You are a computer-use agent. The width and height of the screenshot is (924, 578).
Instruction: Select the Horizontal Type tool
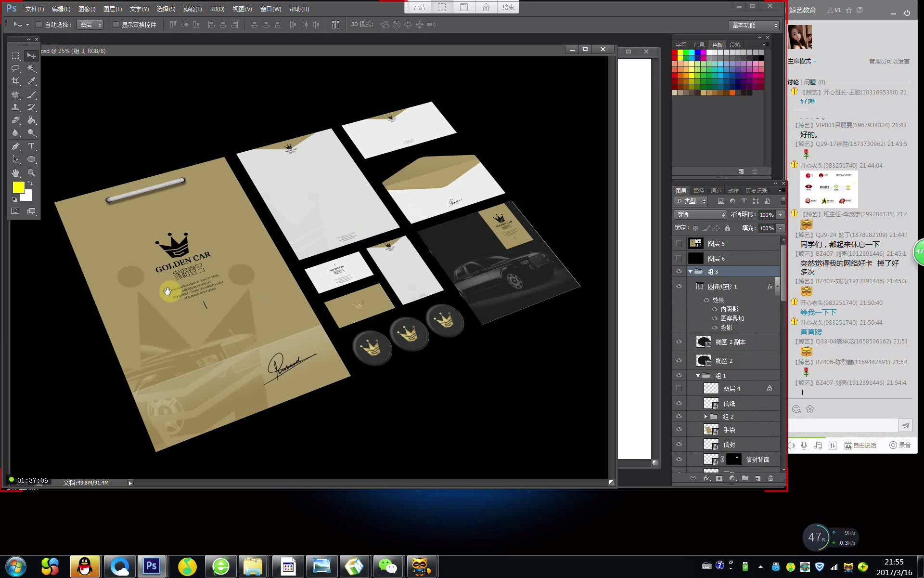31,146
